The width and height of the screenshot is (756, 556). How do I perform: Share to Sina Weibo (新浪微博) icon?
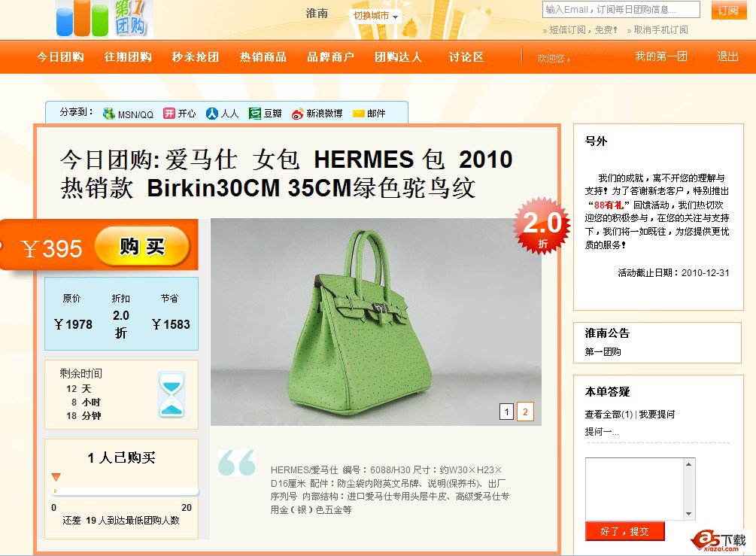[x=297, y=114]
